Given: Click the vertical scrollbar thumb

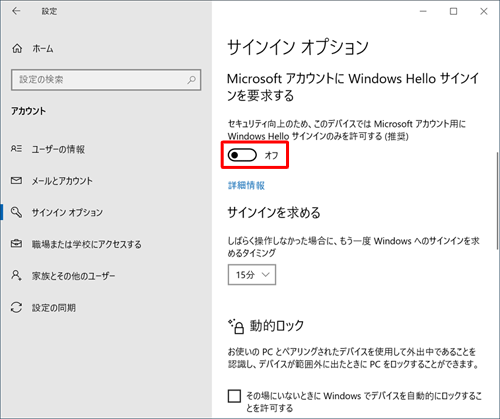Looking at the screenshot, I should coord(498,200).
